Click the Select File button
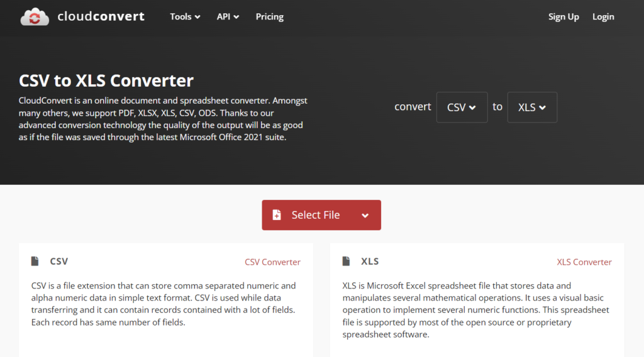This screenshot has height=357, width=644. tap(321, 215)
